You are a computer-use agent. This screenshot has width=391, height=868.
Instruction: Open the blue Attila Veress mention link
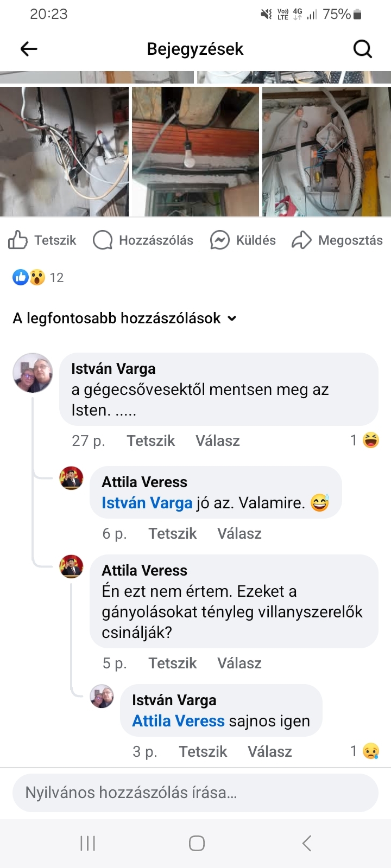178,721
